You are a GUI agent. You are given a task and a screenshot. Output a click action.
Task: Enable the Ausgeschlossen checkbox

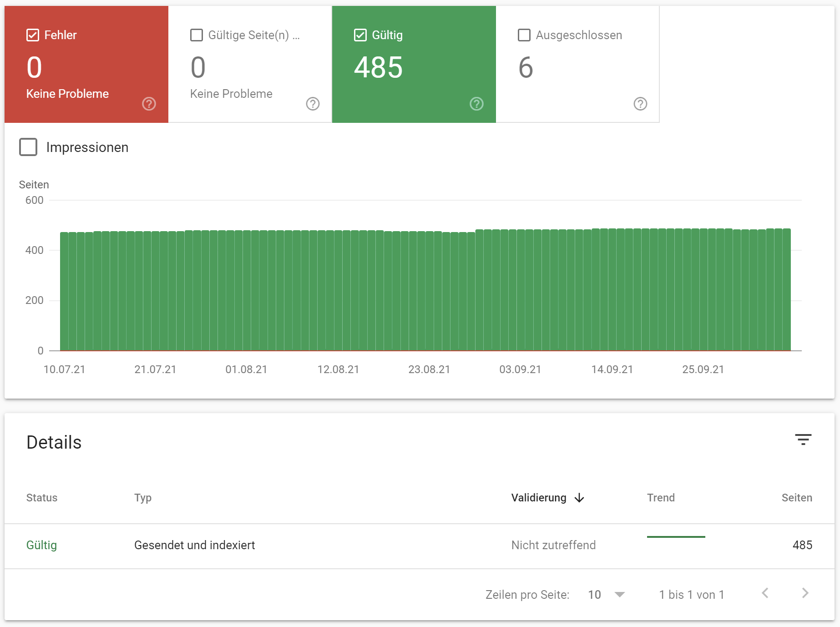coord(524,35)
